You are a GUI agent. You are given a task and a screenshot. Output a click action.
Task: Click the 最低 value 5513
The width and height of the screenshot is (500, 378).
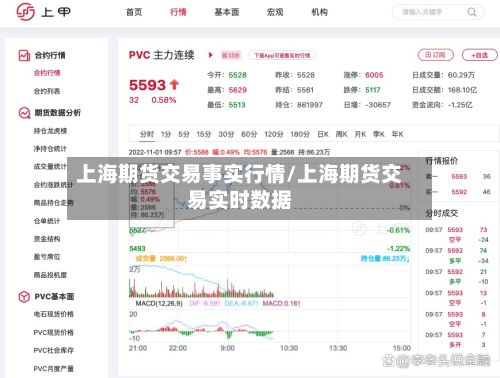click(237, 105)
